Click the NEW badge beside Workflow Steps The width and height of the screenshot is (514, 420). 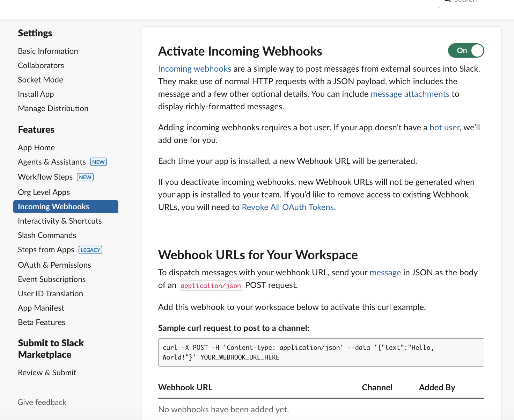click(85, 177)
